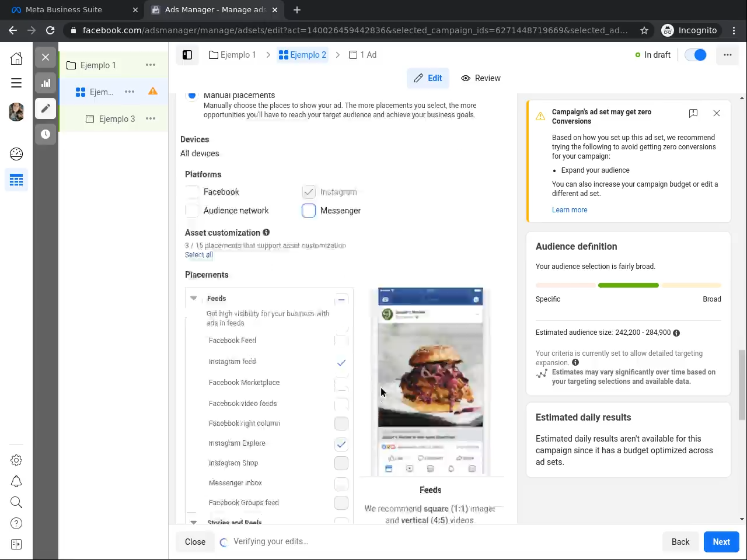Click the Select all link
This screenshot has width=747, height=560.
pos(199,255)
